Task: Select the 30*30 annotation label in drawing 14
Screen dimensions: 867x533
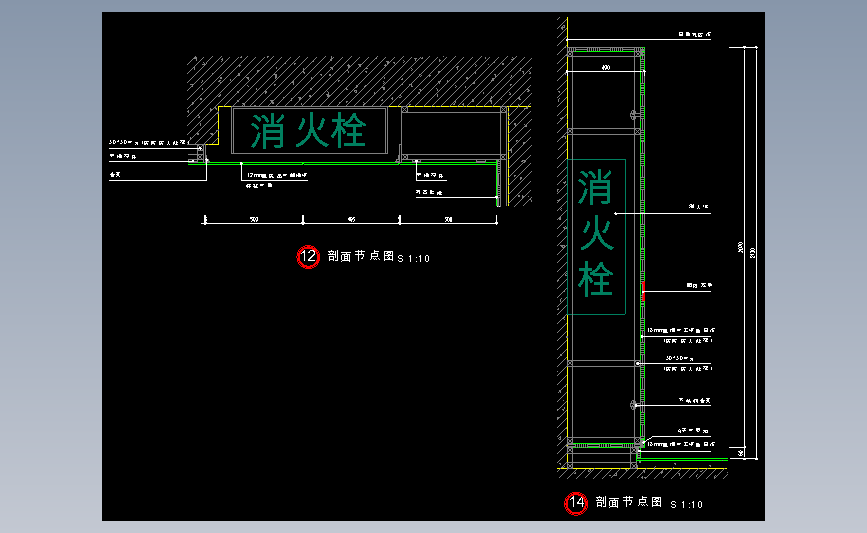Action: (x=680, y=358)
